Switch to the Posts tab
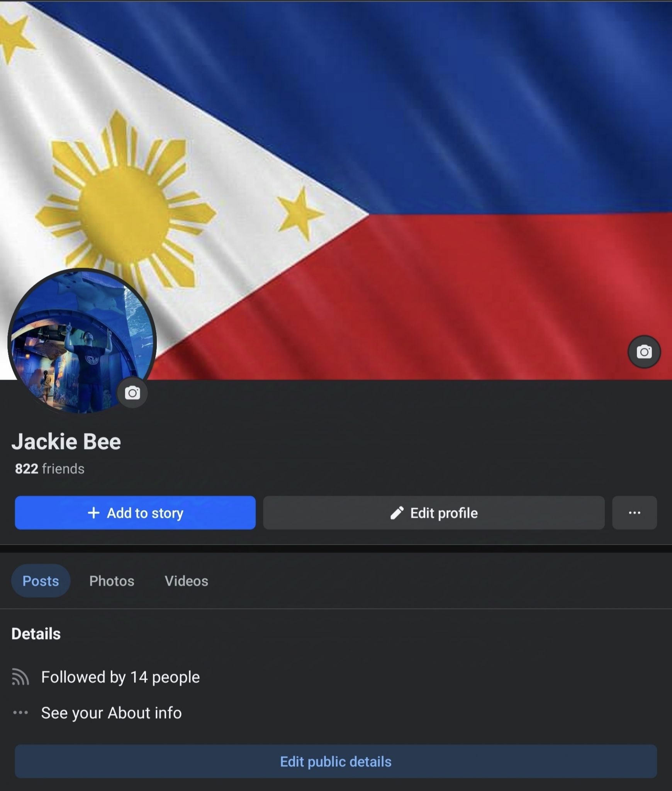The image size is (672, 791). (41, 581)
